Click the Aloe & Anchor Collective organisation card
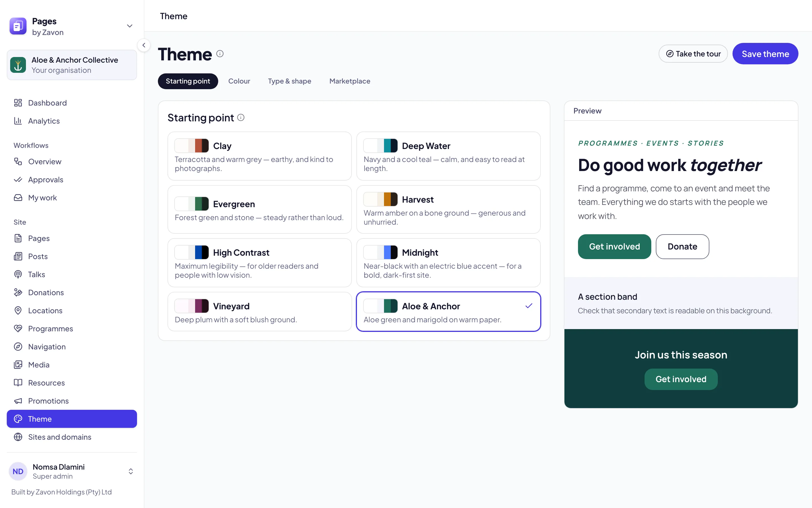This screenshot has width=812, height=508. pyautogui.click(x=72, y=65)
